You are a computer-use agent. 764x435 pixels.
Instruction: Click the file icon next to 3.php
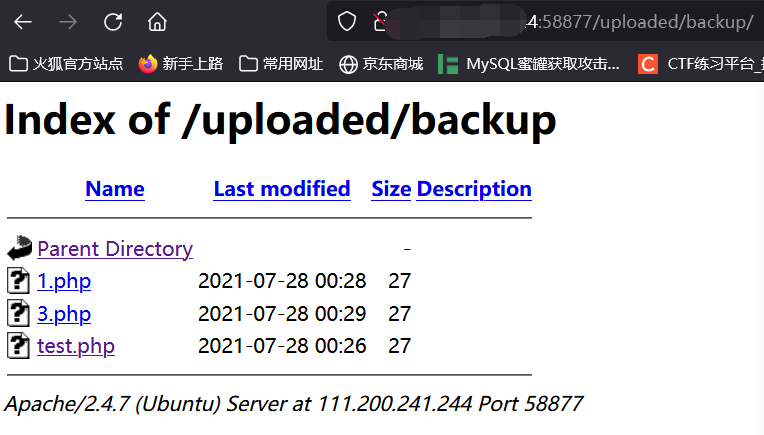click(x=19, y=313)
